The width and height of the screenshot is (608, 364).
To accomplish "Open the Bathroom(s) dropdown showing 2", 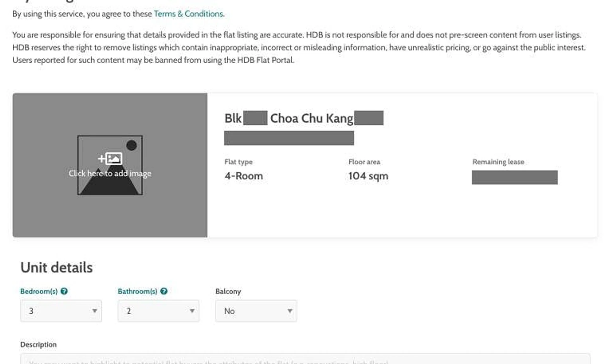I will 155,311.
